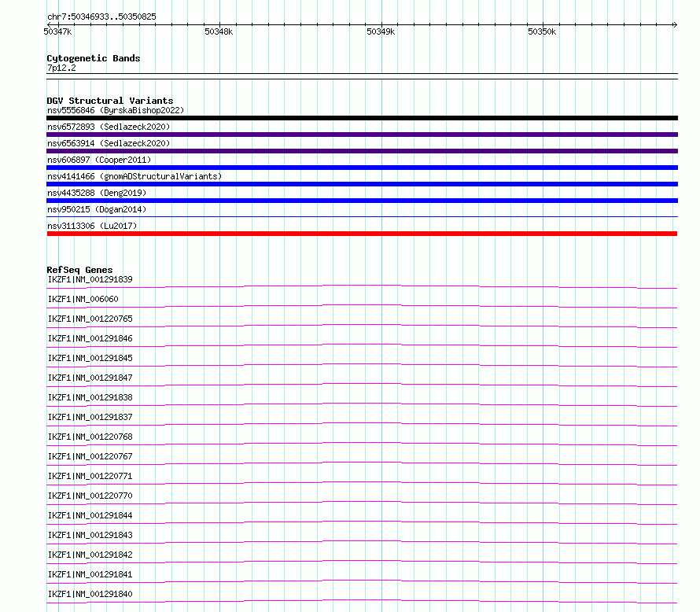Select transcript IKZF1|NM_001220771
700x612 pixels.
coord(90,476)
